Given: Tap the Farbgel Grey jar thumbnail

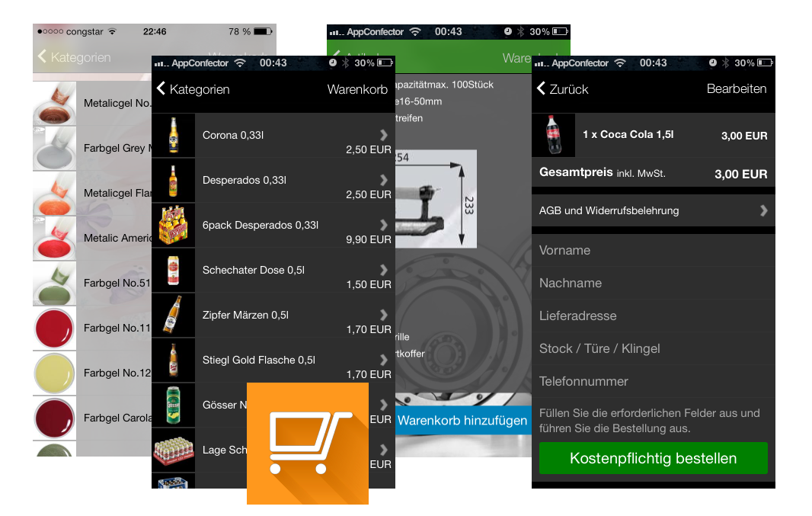Looking at the screenshot, I should click(x=54, y=148).
